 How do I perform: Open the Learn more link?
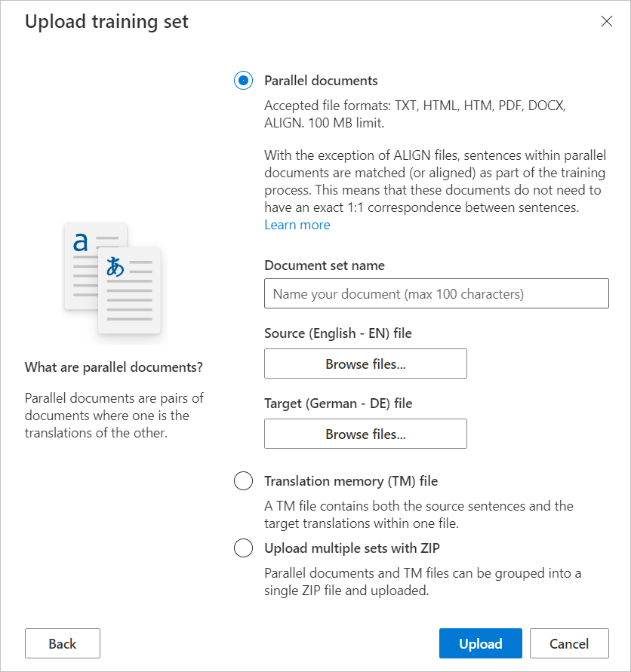tap(297, 224)
